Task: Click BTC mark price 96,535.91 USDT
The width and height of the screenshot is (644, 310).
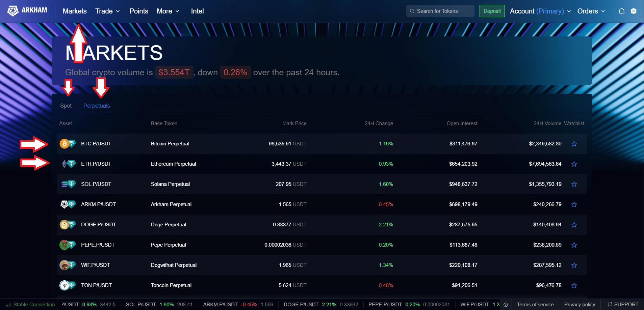Action: click(287, 144)
